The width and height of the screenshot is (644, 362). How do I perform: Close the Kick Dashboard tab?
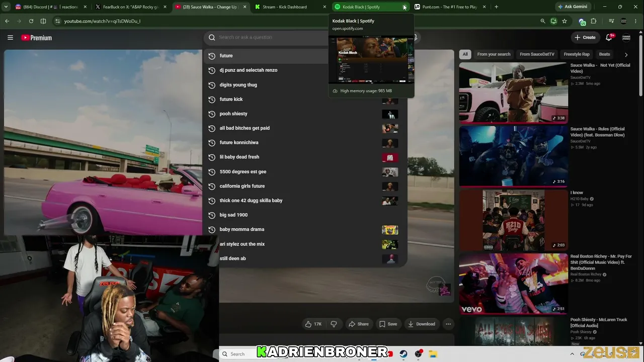coord(325,7)
